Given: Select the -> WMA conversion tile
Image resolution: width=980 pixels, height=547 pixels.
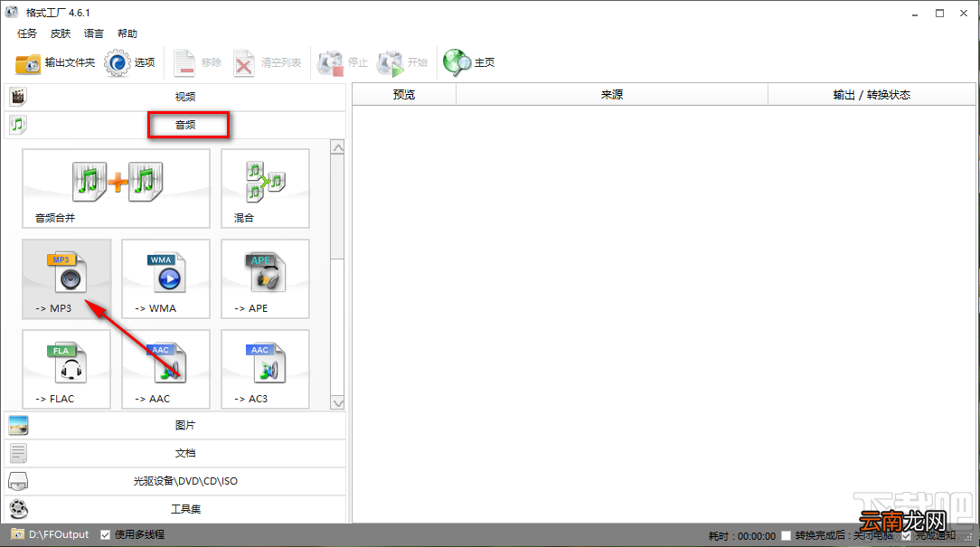Looking at the screenshot, I should tap(165, 278).
